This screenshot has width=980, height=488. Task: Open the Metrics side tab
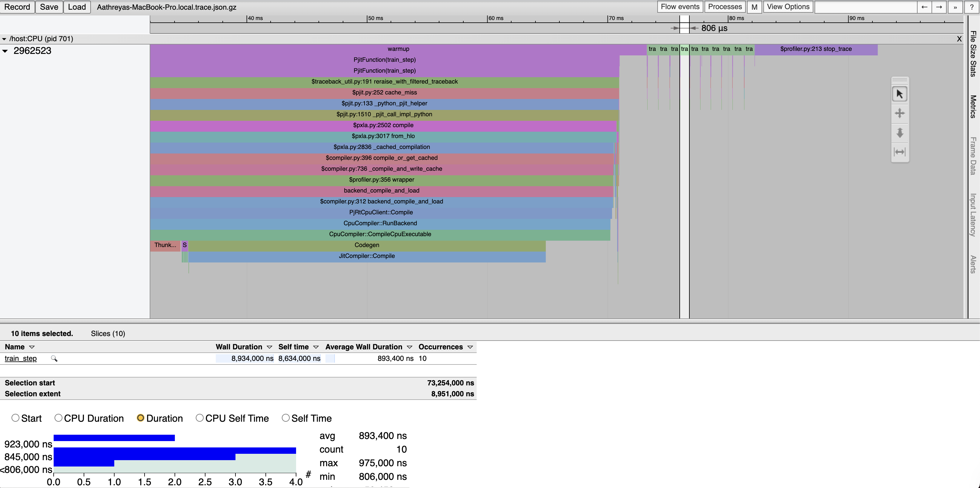pyautogui.click(x=973, y=107)
